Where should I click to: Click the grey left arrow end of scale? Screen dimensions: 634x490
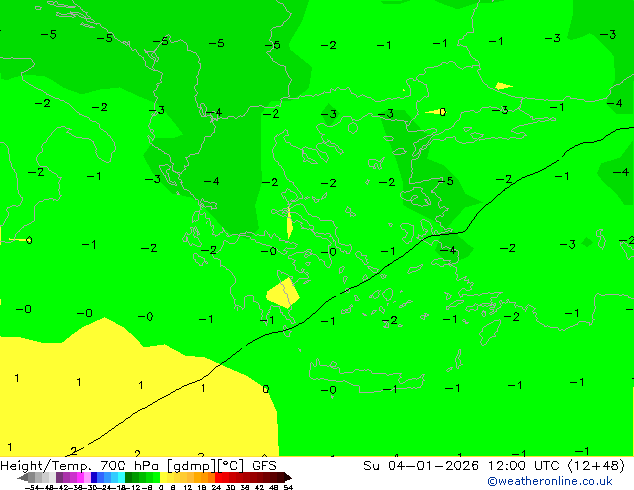click(23, 477)
